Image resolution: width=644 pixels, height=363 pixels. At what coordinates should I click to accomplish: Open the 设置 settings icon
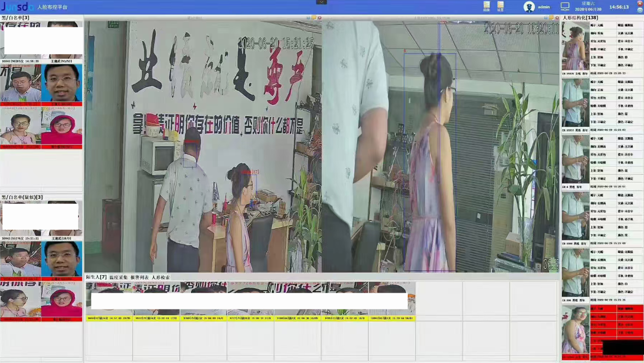click(x=500, y=6)
